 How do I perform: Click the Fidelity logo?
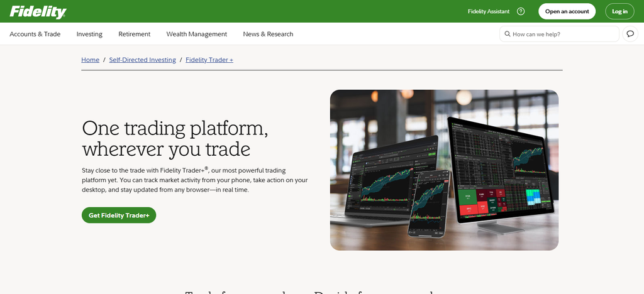(x=38, y=12)
